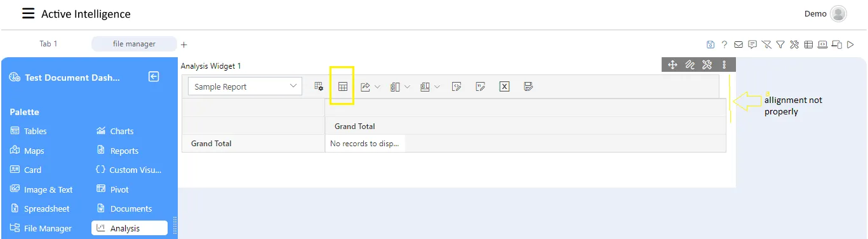Image resolution: width=868 pixels, height=239 pixels.
Task: Add a new tab with plus button
Action: [184, 44]
